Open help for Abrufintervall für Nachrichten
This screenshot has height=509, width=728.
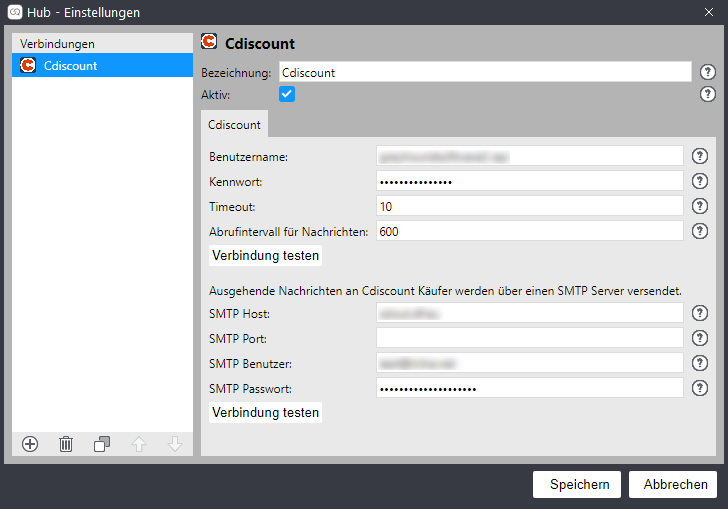click(x=700, y=231)
